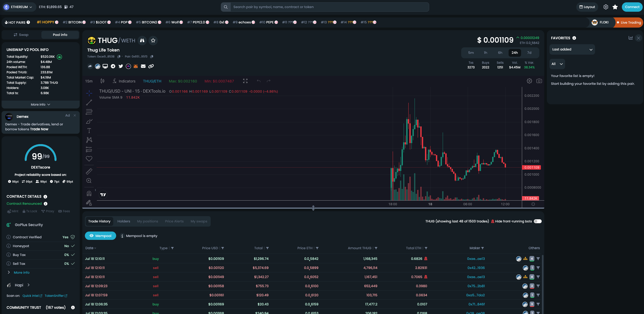Open the Layout button
Viewport: 644px width, 314px height.
click(587, 7)
